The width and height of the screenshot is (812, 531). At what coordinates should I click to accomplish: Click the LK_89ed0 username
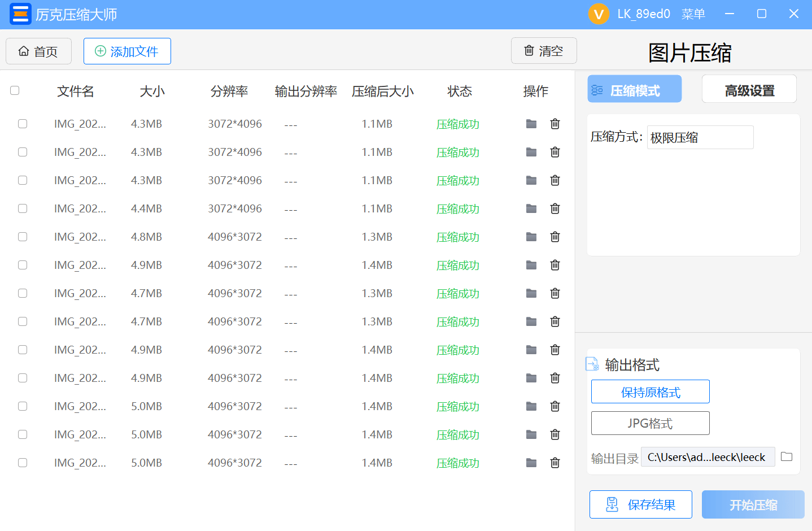click(644, 14)
